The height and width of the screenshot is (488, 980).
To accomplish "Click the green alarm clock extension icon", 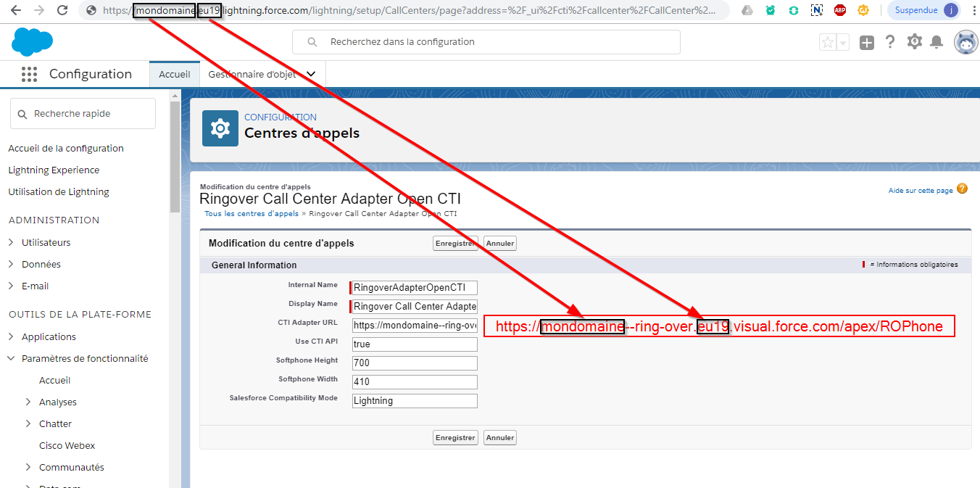I will (771, 10).
